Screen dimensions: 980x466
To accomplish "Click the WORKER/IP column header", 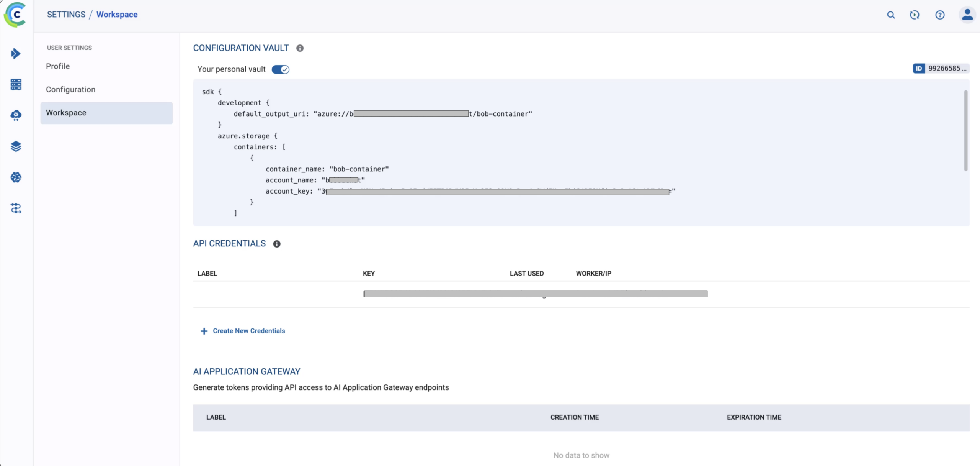I will pyautogui.click(x=593, y=274).
